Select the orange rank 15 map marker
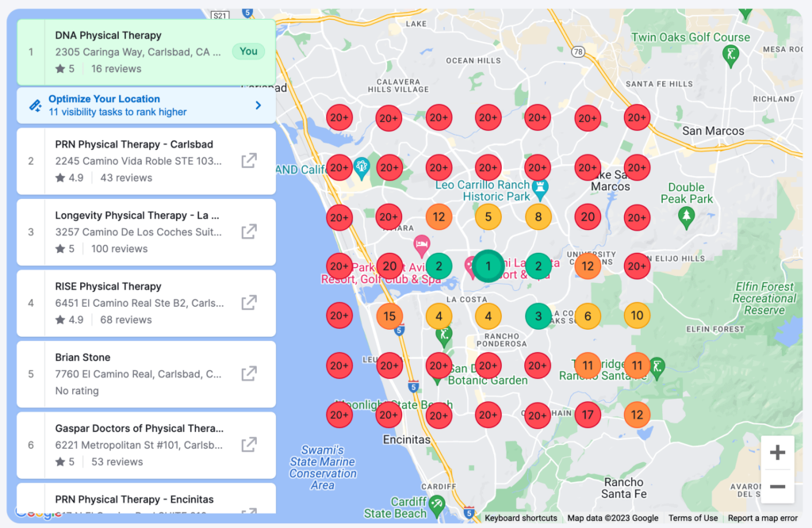 [389, 316]
